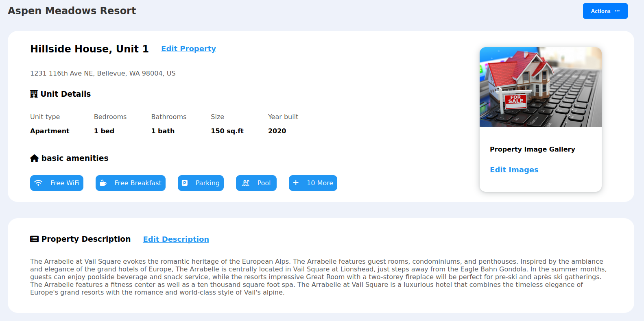Open the Edit Images link
This screenshot has height=321, width=644.
[514, 170]
